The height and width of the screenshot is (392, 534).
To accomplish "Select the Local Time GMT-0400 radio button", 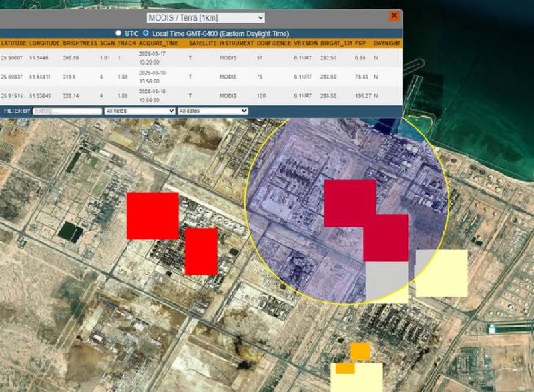I will (146, 33).
